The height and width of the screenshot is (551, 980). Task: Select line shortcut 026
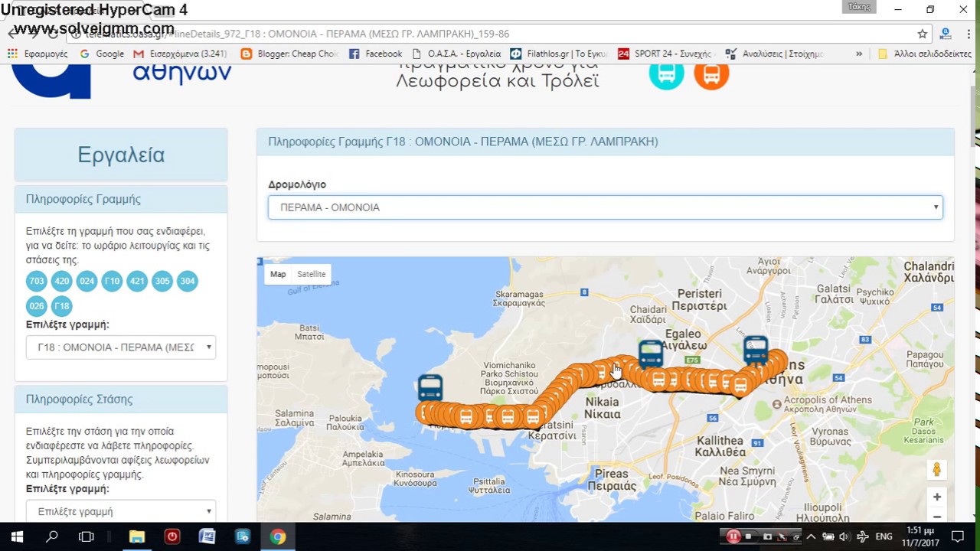point(37,306)
